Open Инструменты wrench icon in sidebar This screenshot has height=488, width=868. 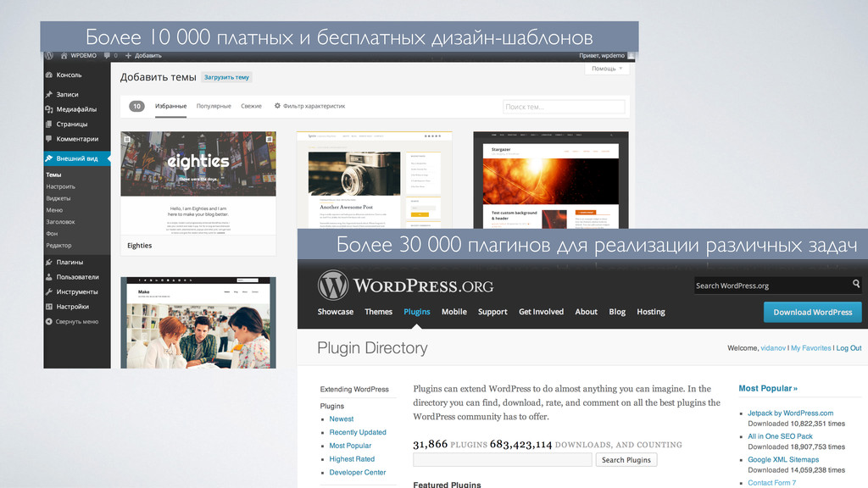tap(48, 291)
